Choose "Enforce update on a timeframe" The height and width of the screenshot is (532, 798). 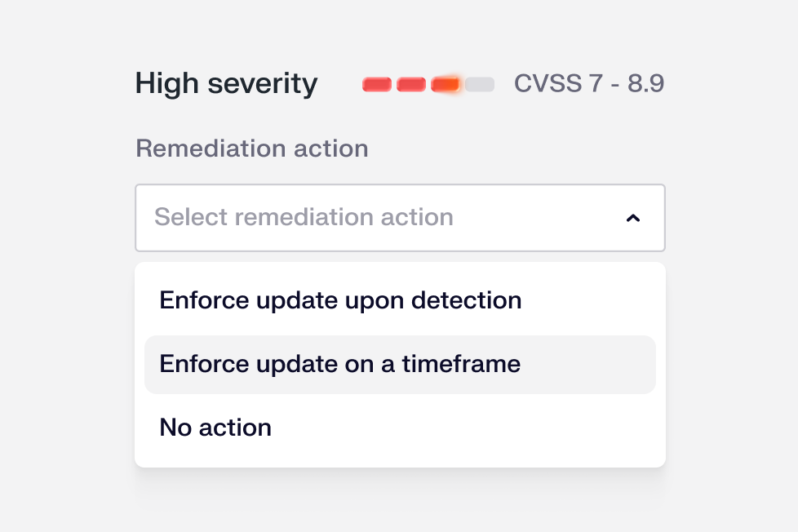(x=340, y=364)
